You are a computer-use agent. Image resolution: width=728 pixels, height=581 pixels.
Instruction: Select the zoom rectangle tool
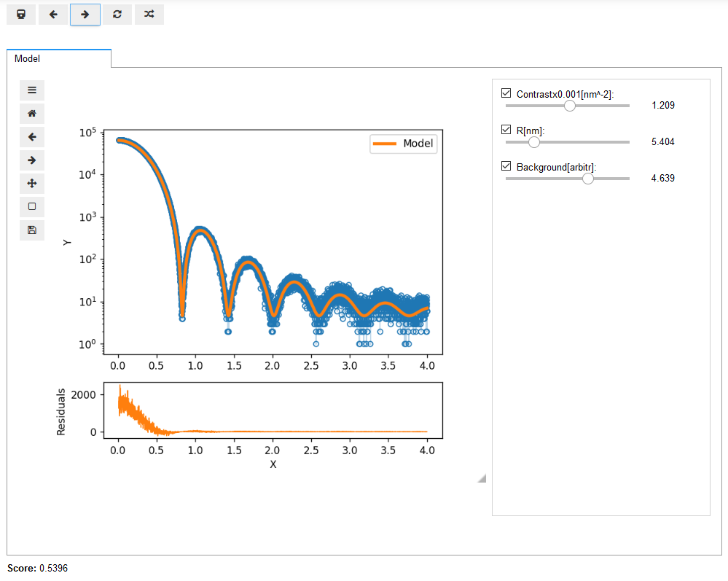coord(32,207)
